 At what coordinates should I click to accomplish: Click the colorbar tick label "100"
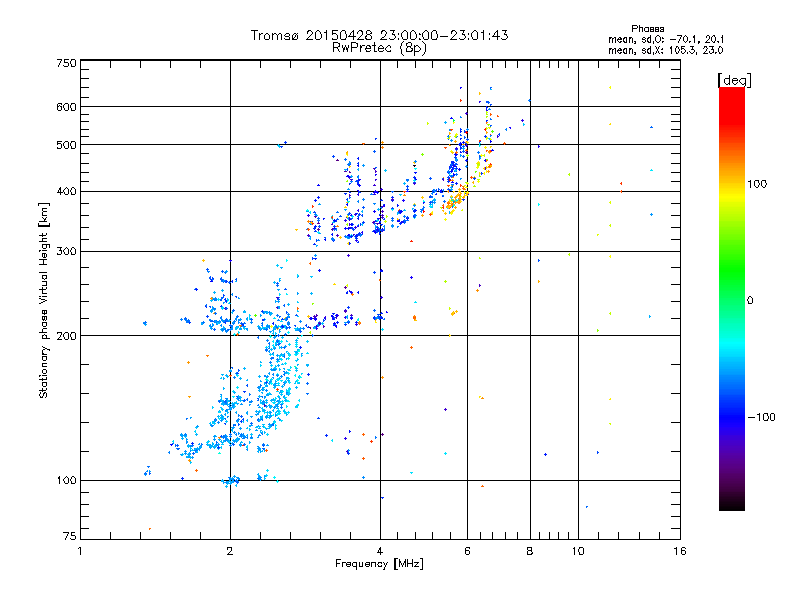click(757, 184)
